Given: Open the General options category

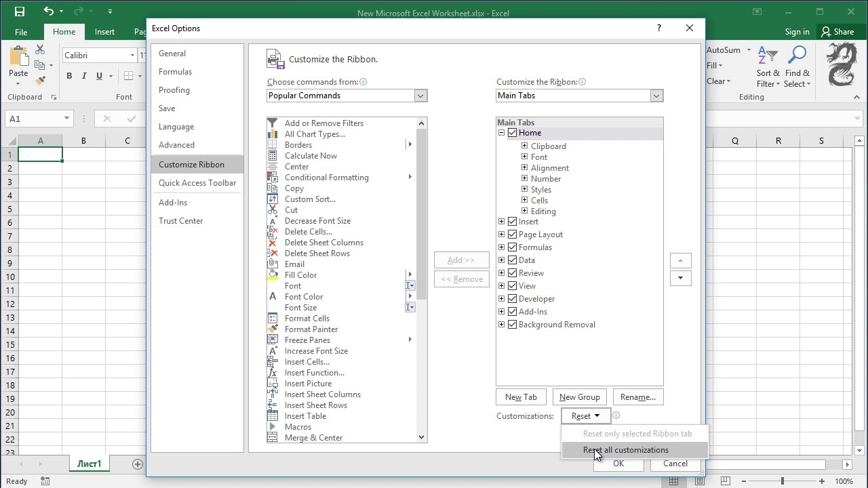Looking at the screenshot, I should pos(197,54).
